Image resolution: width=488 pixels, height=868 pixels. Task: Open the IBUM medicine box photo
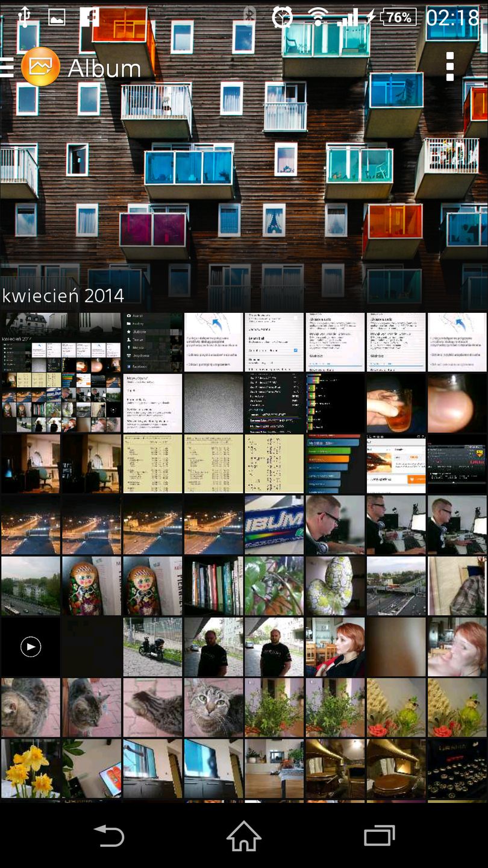click(274, 525)
